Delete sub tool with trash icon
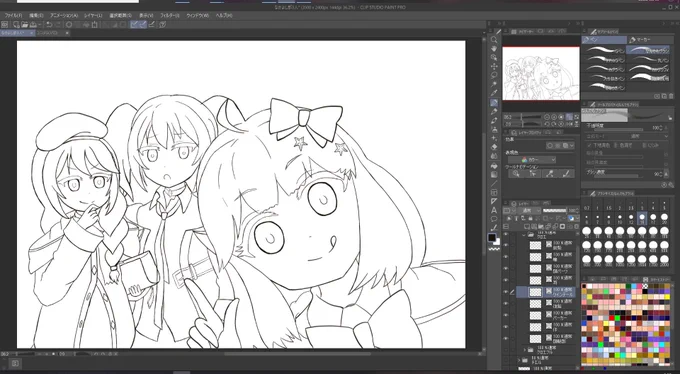 click(671, 96)
